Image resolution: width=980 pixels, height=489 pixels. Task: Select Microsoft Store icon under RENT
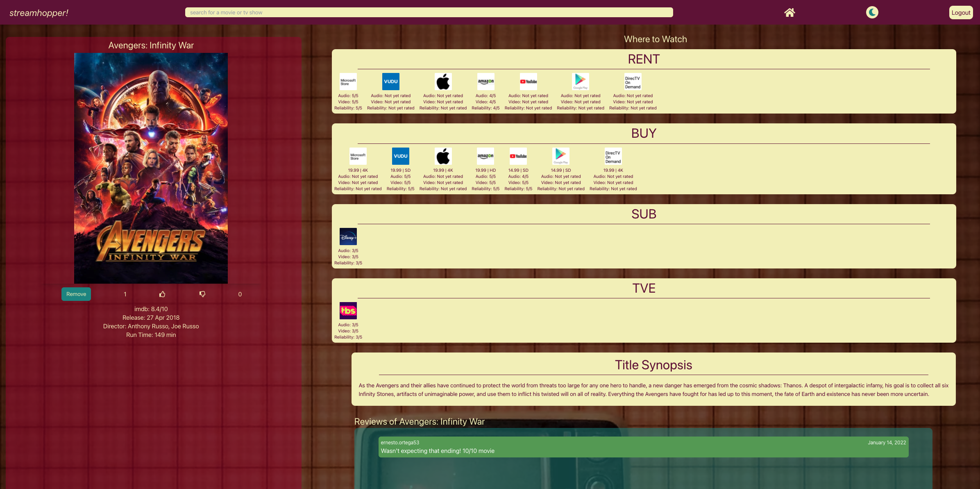(348, 82)
